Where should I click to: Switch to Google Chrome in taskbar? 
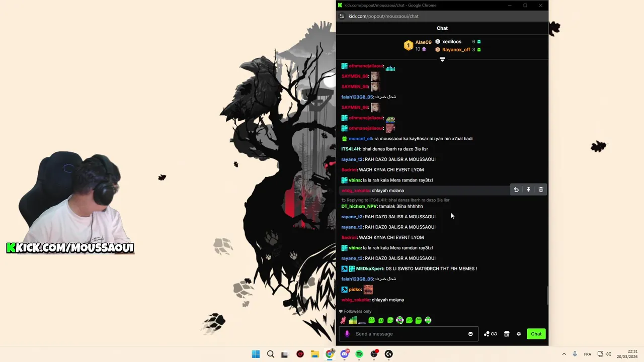[x=330, y=354]
